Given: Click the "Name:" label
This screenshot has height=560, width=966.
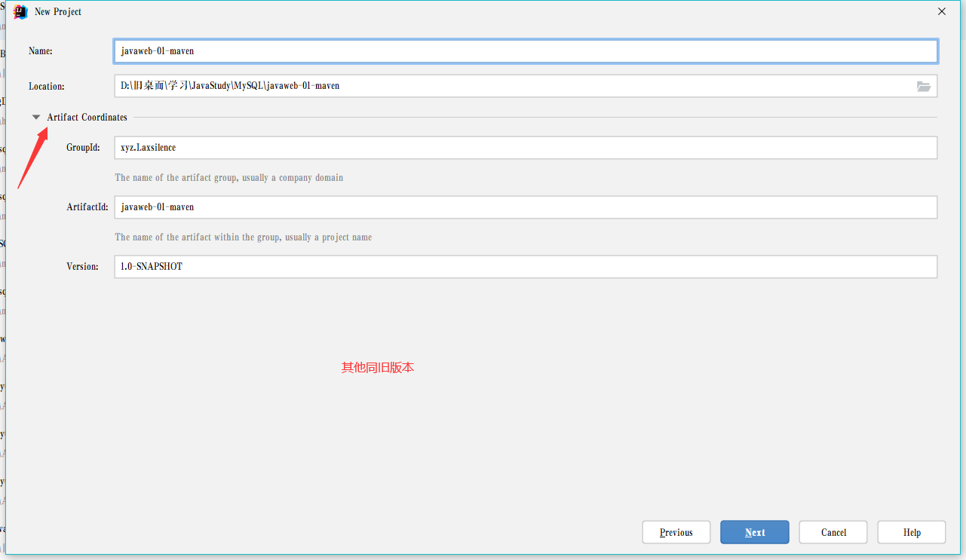Looking at the screenshot, I should [x=40, y=51].
